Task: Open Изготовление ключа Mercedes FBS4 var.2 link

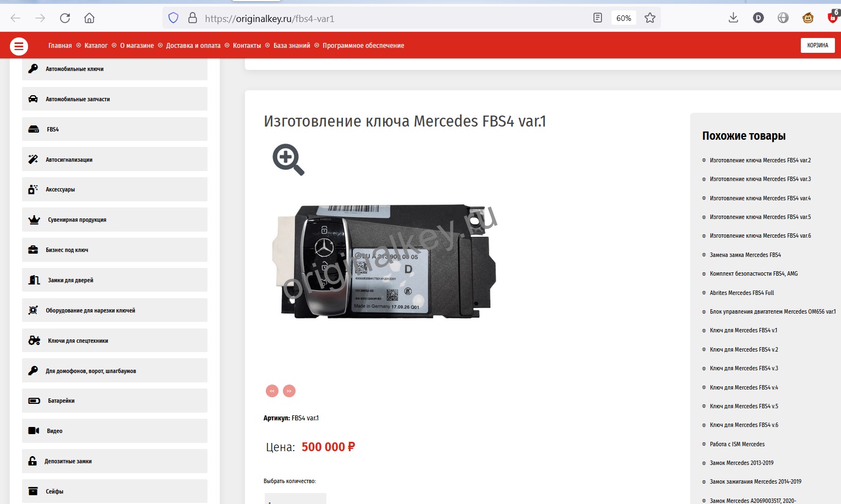Action: click(x=760, y=160)
